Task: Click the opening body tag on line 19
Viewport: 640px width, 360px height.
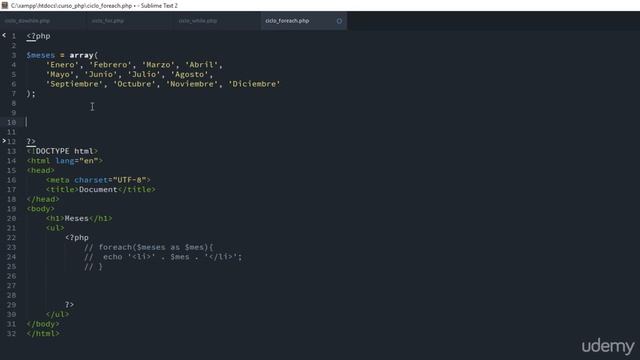Action: [x=40, y=209]
